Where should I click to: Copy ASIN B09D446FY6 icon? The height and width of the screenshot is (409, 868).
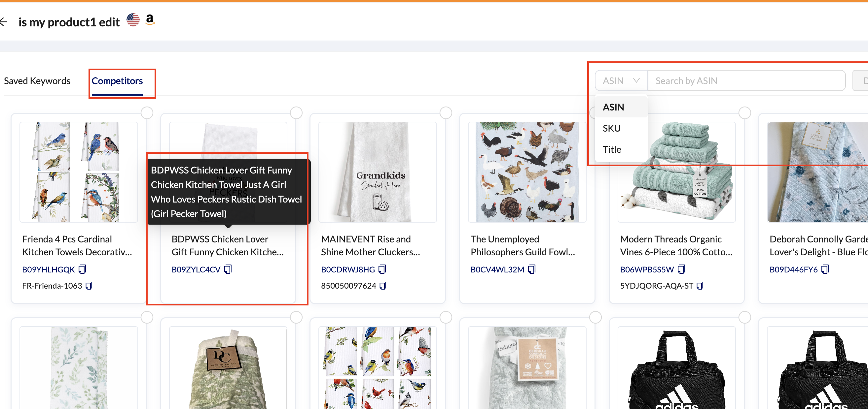825,269
